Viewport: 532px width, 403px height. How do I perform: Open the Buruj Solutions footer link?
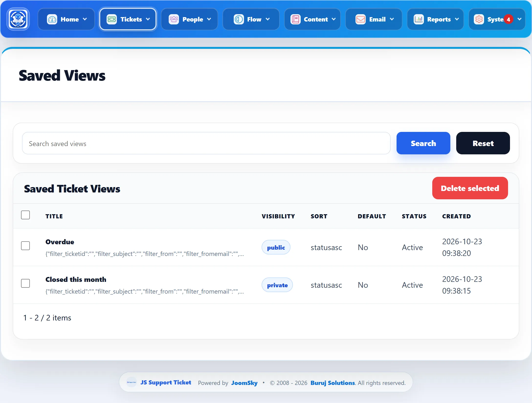click(332, 383)
